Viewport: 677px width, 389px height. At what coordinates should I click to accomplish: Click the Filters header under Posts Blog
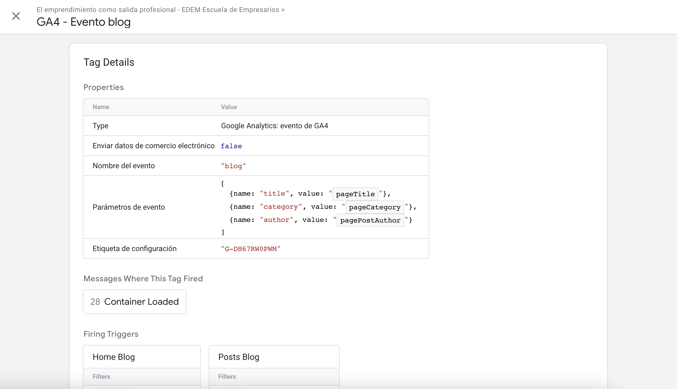227,376
